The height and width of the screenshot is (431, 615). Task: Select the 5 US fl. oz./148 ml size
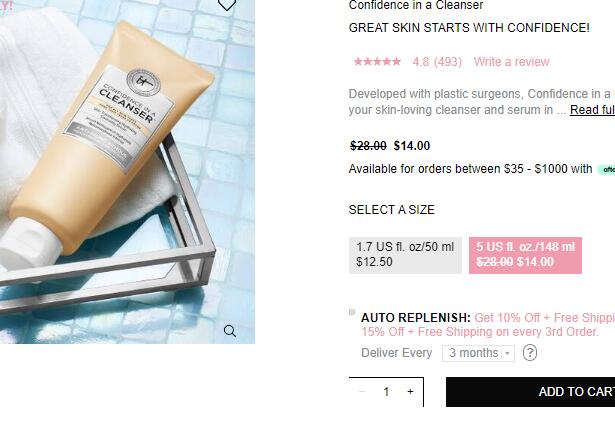click(x=525, y=255)
